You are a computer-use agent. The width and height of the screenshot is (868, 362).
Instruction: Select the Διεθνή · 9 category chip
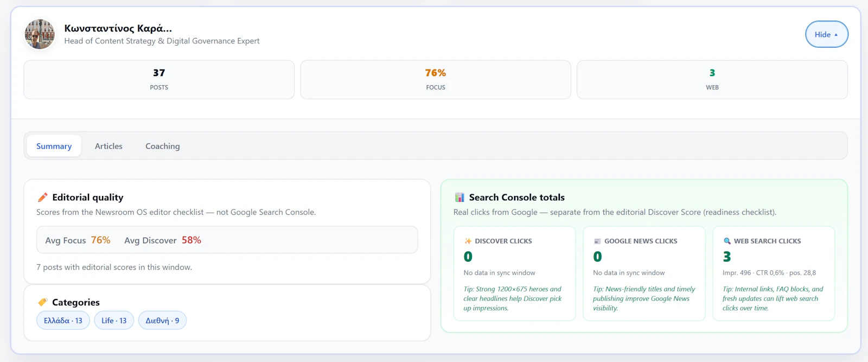162,321
